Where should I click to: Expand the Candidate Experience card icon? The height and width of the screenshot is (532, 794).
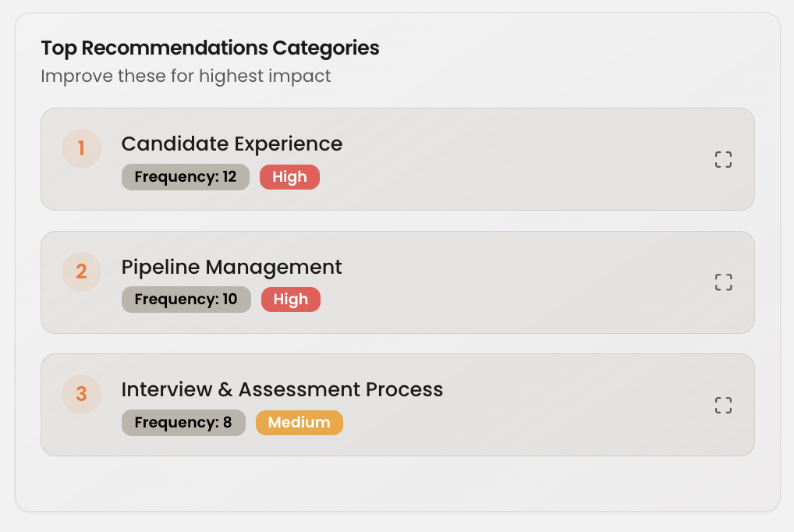tap(723, 159)
